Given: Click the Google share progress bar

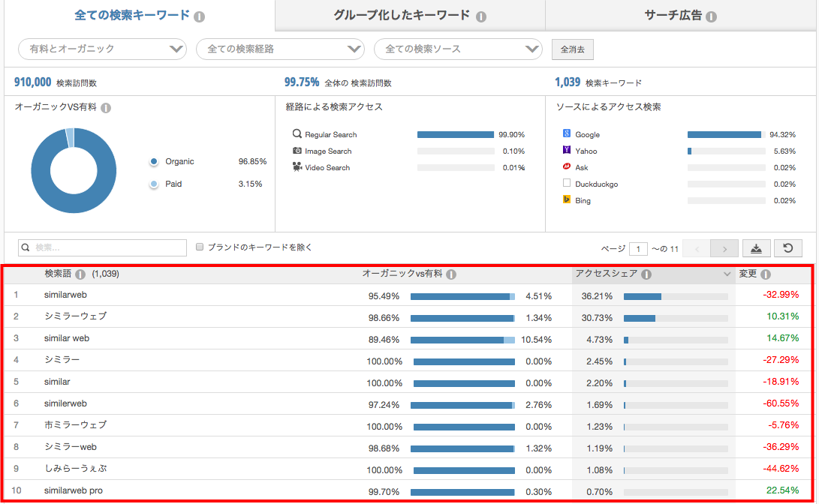Looking at the screenshot, I should (726, 134).
